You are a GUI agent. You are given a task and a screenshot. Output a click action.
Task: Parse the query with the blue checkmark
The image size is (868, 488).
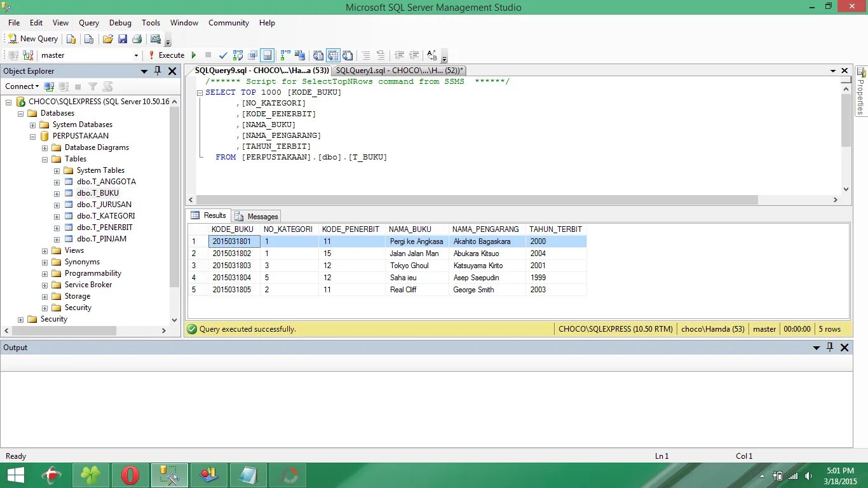[223, 55]
